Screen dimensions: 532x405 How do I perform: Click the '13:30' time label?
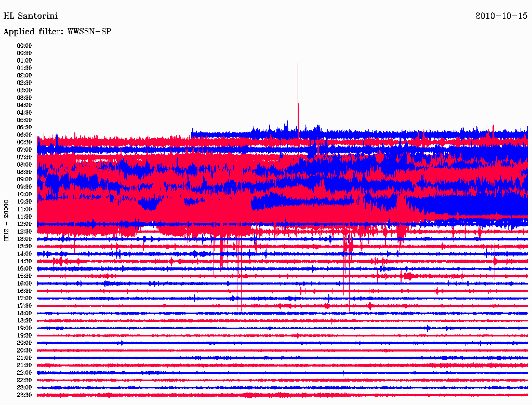(24, 247)
